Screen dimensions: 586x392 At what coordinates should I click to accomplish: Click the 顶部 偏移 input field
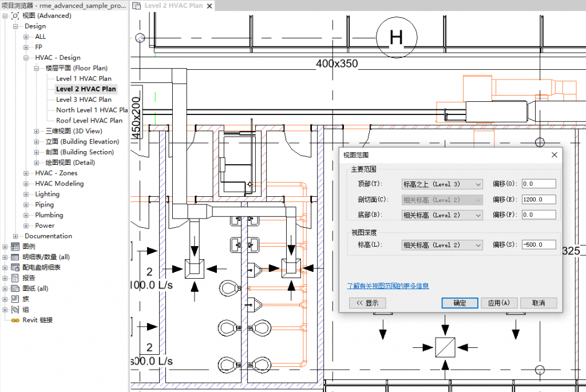pos(539,184)
